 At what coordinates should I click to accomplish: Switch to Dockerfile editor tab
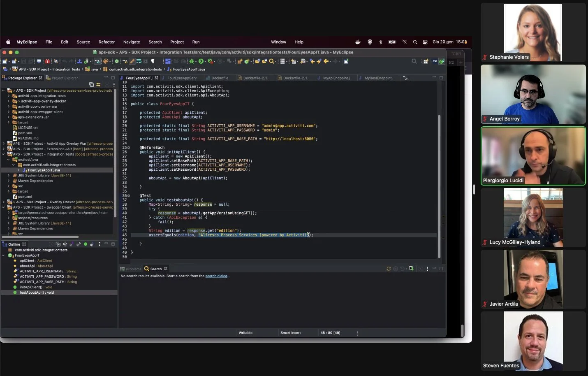tap(220, 78)
